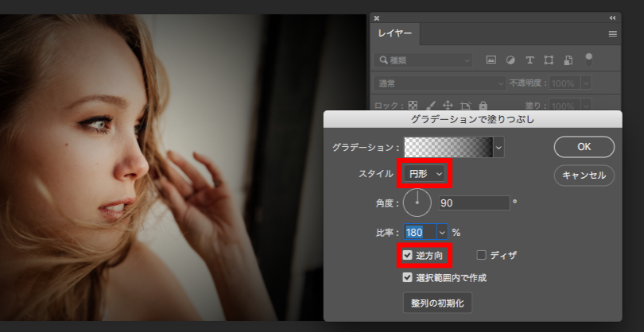
Task: Collapse the panel with double-arrow icon
Action: [x=612, y=18]
